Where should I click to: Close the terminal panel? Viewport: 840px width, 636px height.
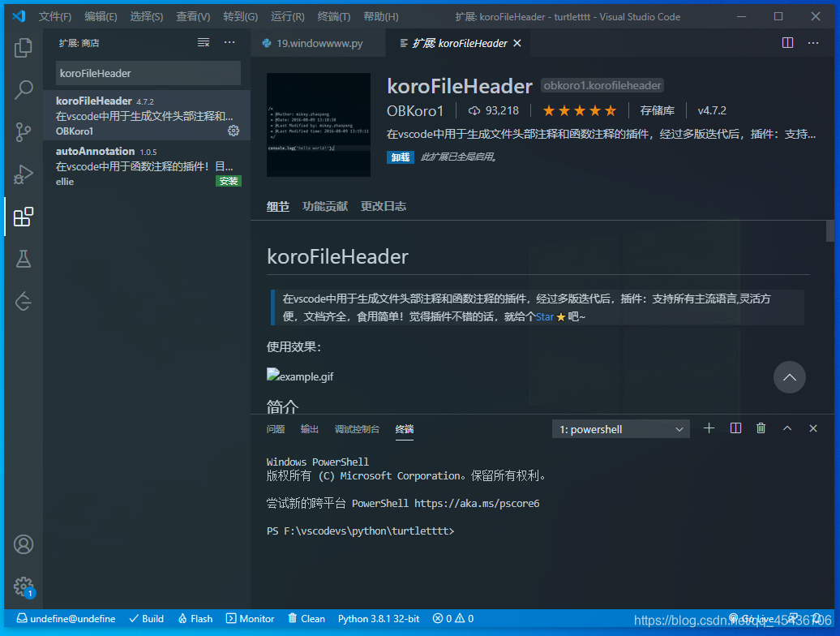pos(813,428)
